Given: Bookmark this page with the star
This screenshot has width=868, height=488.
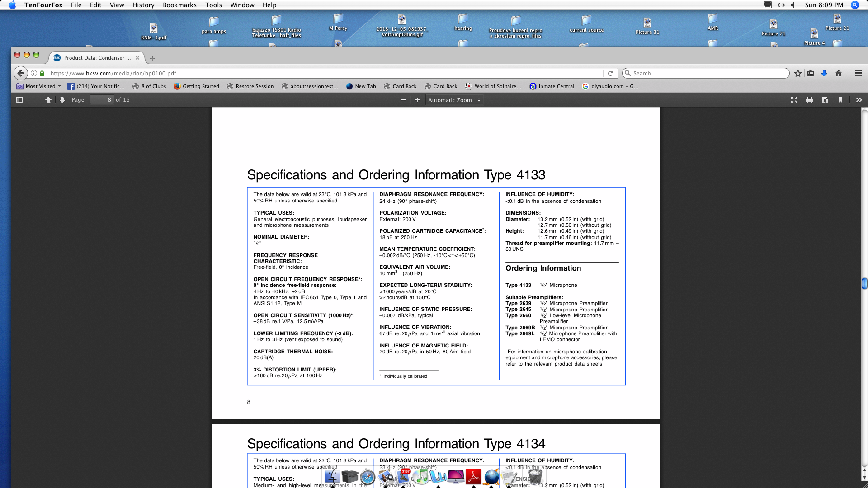Looking at the screenshot, I should pyautogui.click(x=798, y=73).
